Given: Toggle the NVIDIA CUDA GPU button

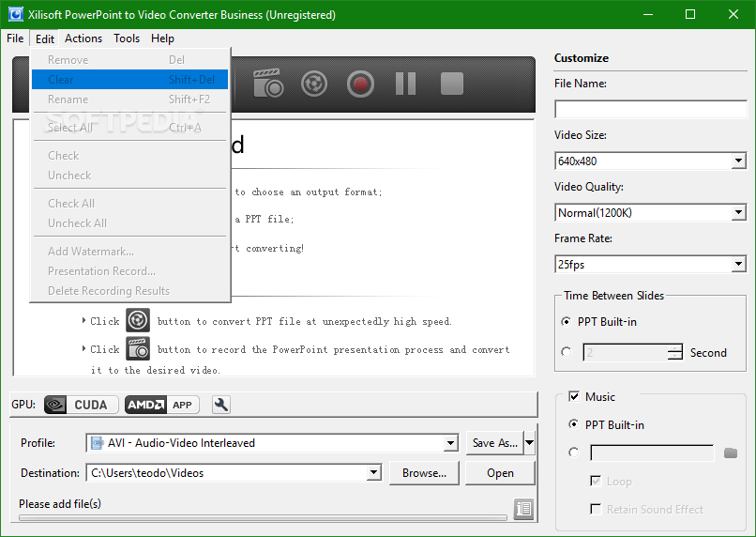Looking at the screenshot, I should (81, 405).
